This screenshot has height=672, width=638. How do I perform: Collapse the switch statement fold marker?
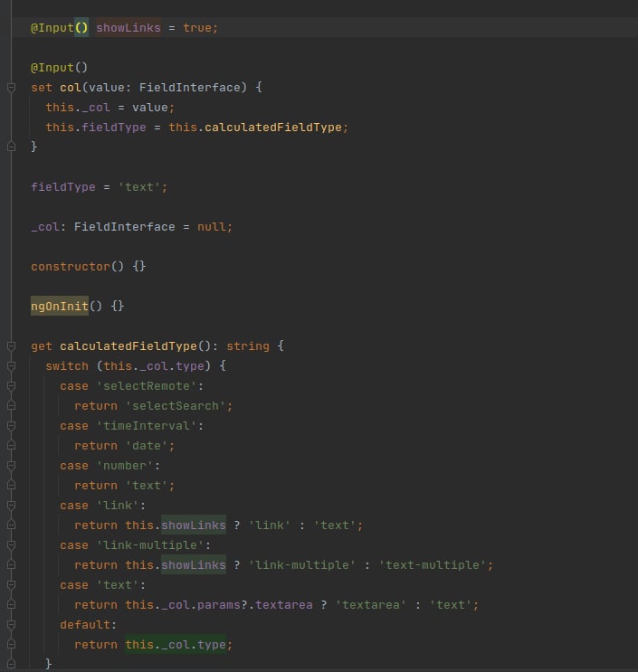point(12,366)
